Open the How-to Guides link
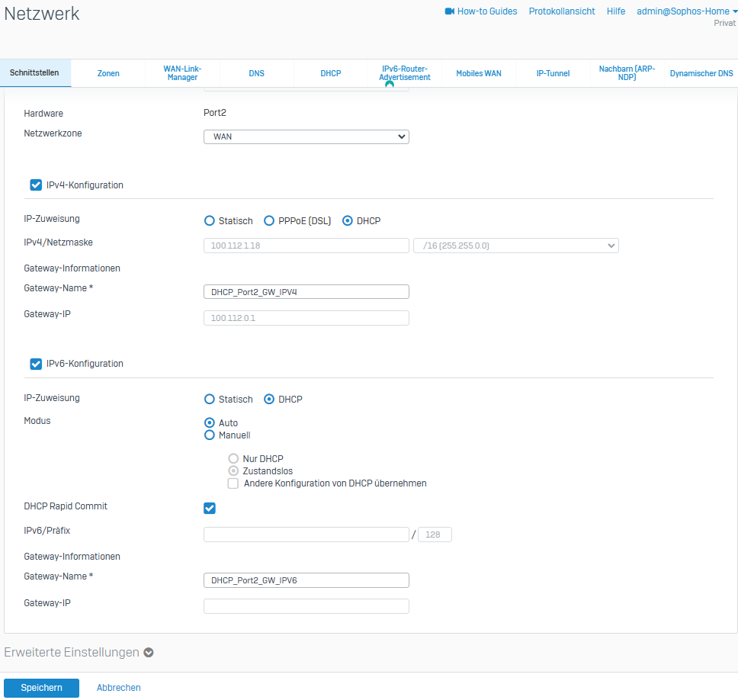This screenshot has width=738, height=700. pos(487,11)
